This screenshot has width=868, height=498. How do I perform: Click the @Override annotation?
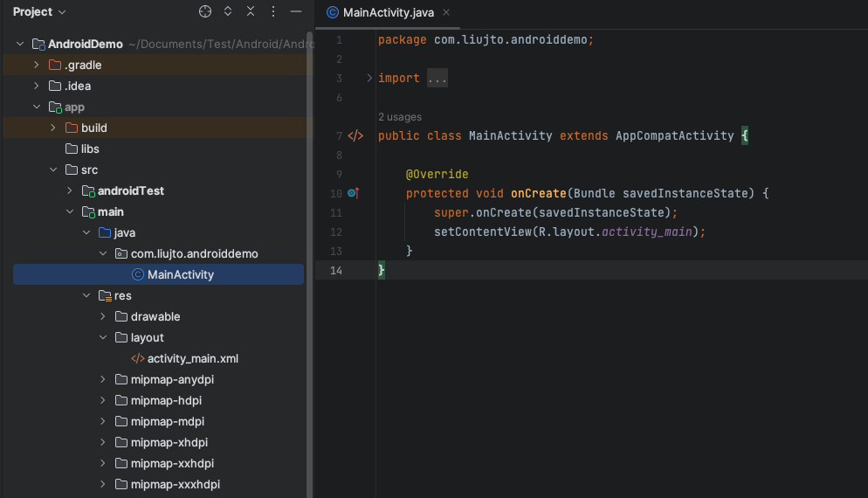pos(437,174)
